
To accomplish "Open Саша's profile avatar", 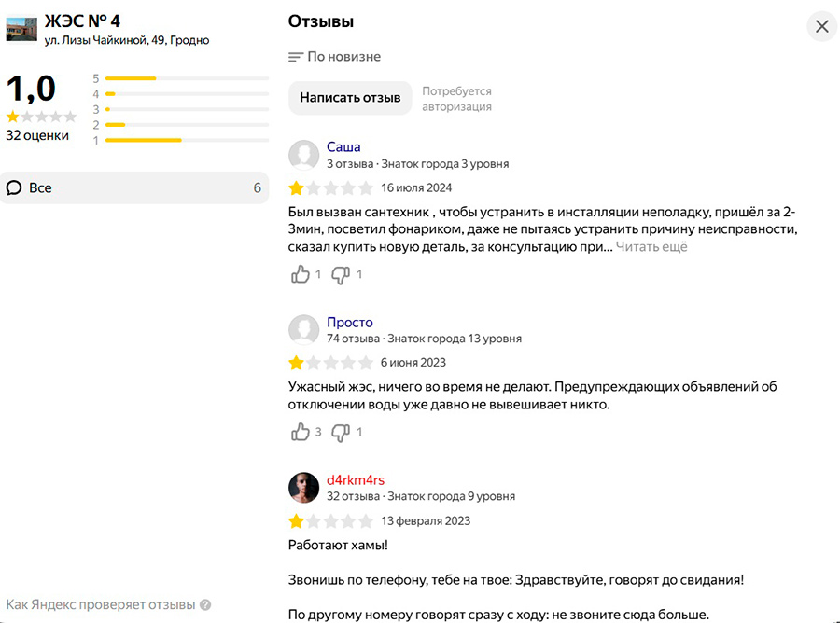I will [x=303, y=155].
